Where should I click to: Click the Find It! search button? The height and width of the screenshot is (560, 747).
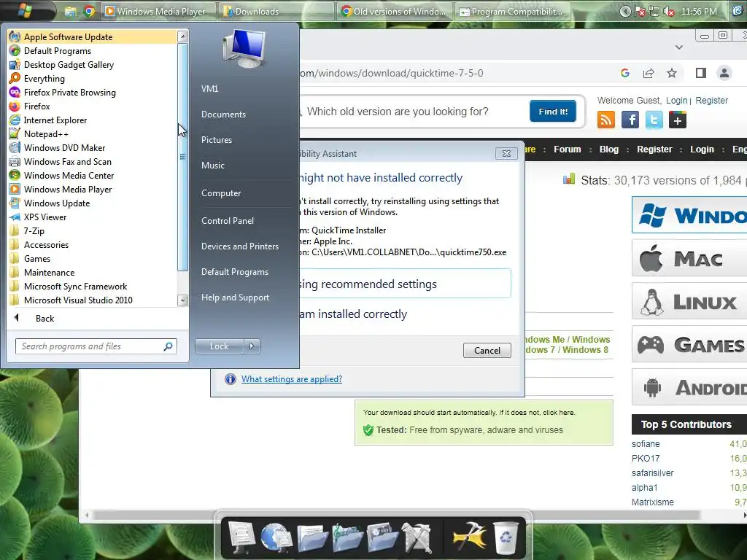[553, 112]
